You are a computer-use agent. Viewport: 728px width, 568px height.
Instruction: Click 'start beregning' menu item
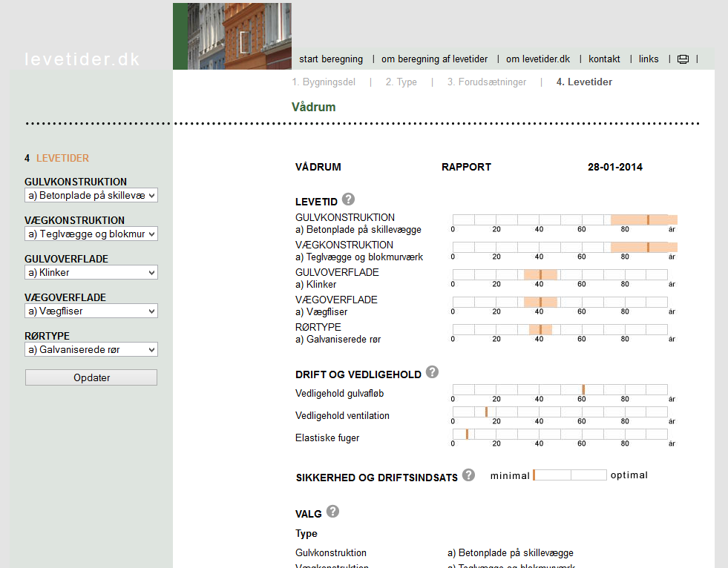pos(331,59)
